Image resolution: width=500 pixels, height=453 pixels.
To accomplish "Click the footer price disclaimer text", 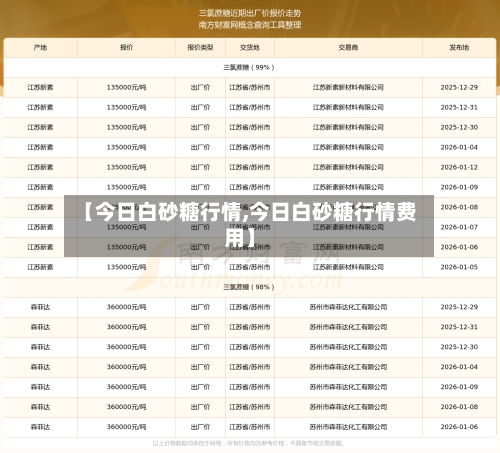I will pos(248,444).
